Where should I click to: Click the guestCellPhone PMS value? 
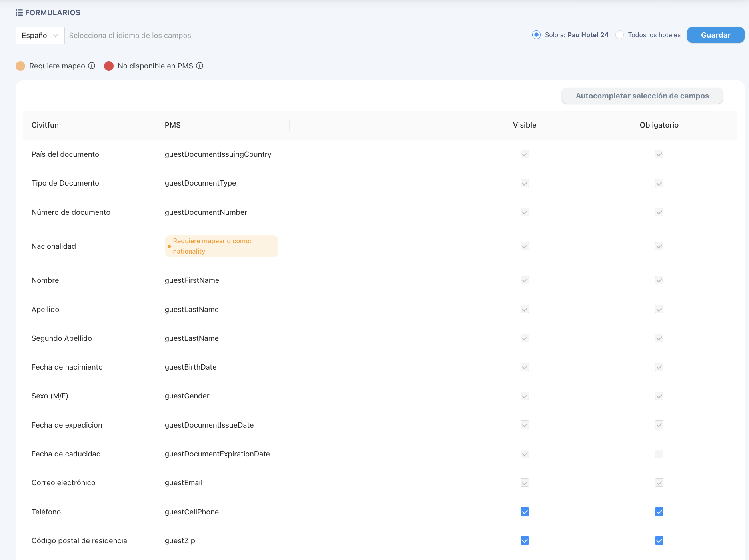click(192, 512)
